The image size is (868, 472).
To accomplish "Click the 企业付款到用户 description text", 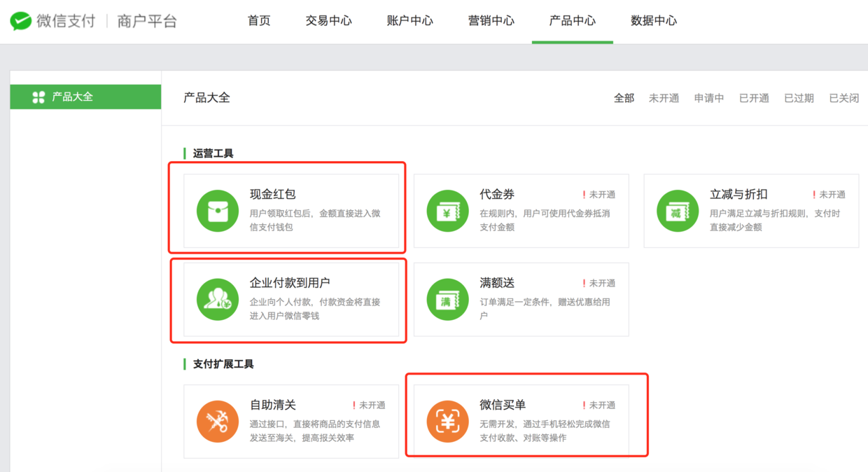I will coord(315,309).
